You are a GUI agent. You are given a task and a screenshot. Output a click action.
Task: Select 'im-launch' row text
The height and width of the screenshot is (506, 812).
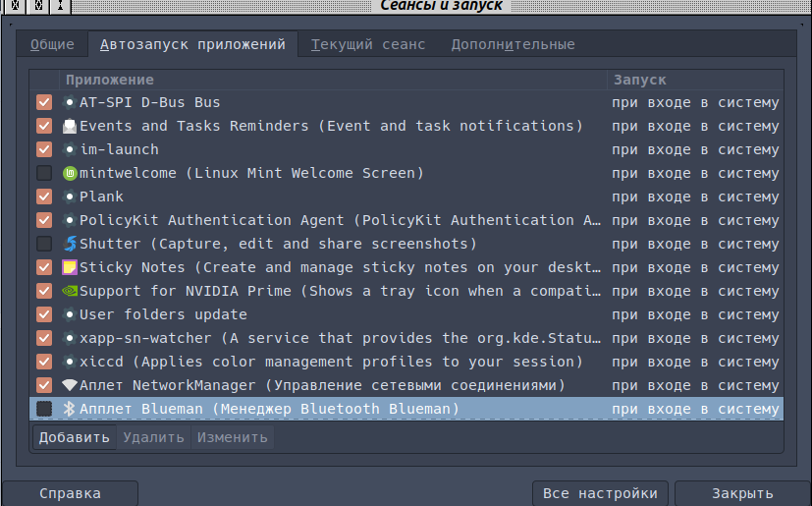(x=120, y=149)
